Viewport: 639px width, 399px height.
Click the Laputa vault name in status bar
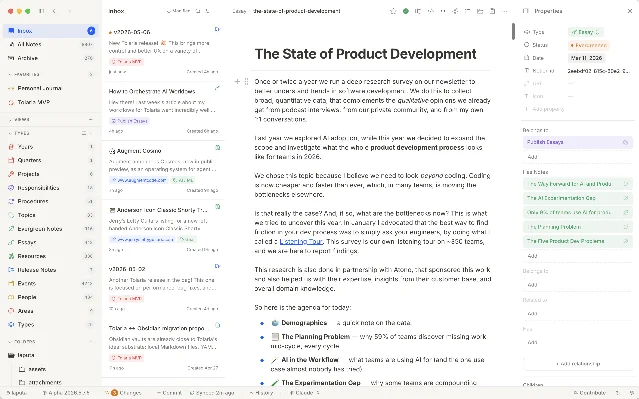point(17,393)
